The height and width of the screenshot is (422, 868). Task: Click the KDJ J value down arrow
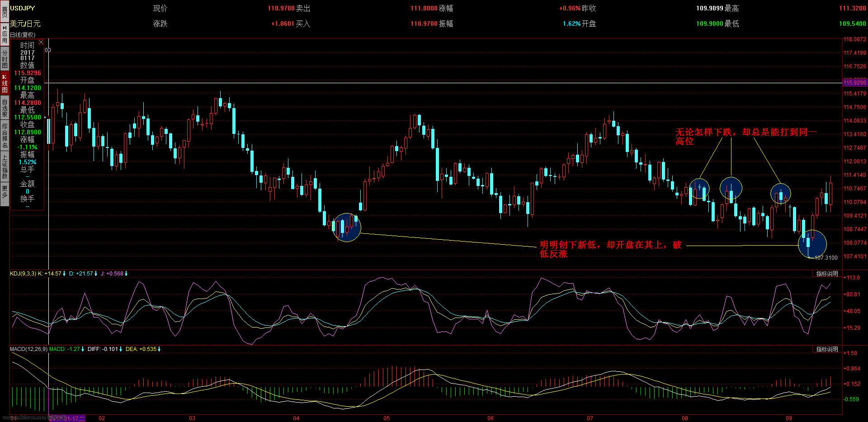pos(126,274)
